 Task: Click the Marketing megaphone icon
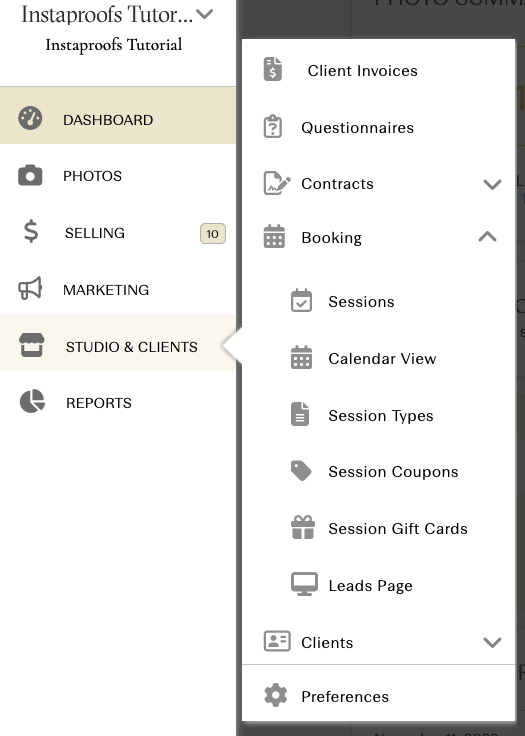pyautogui.click(x=30, y=288)
